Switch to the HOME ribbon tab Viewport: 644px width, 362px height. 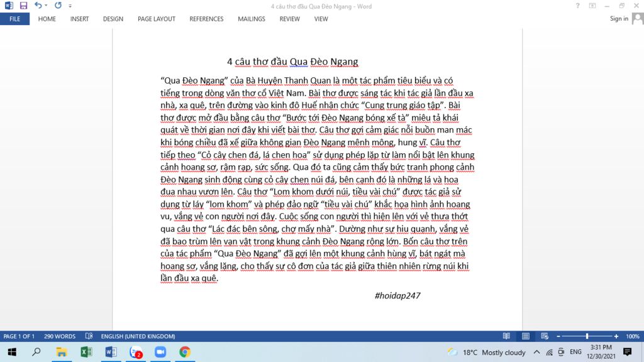coord(47,19)
